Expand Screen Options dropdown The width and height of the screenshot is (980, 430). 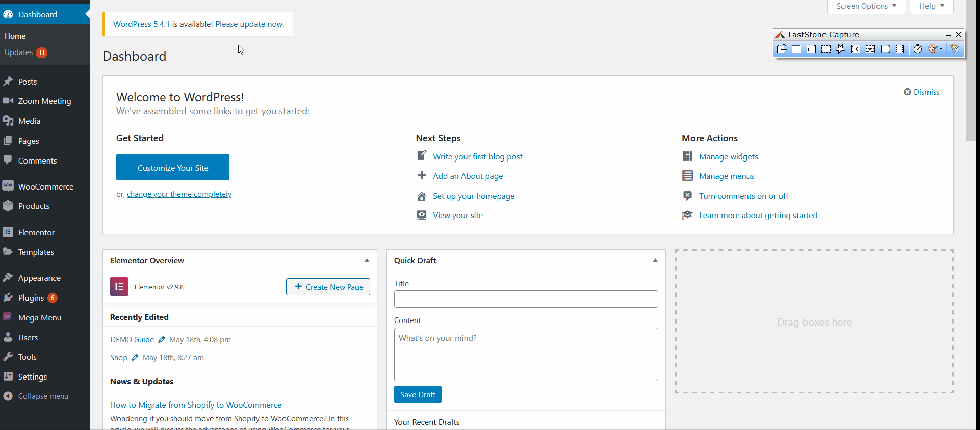click(866, 6)
